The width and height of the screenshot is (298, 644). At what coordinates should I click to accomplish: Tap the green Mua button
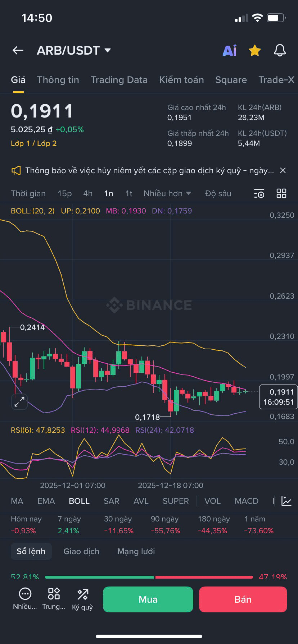point(148,599)
